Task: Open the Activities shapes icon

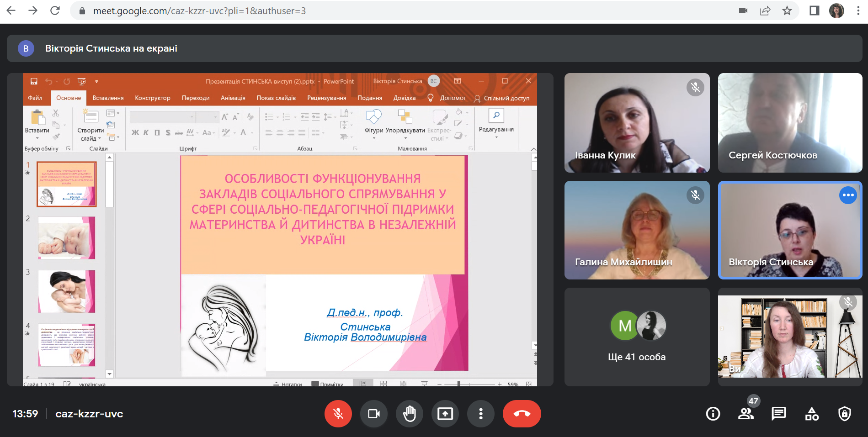Action: click(x=812, y=414)
